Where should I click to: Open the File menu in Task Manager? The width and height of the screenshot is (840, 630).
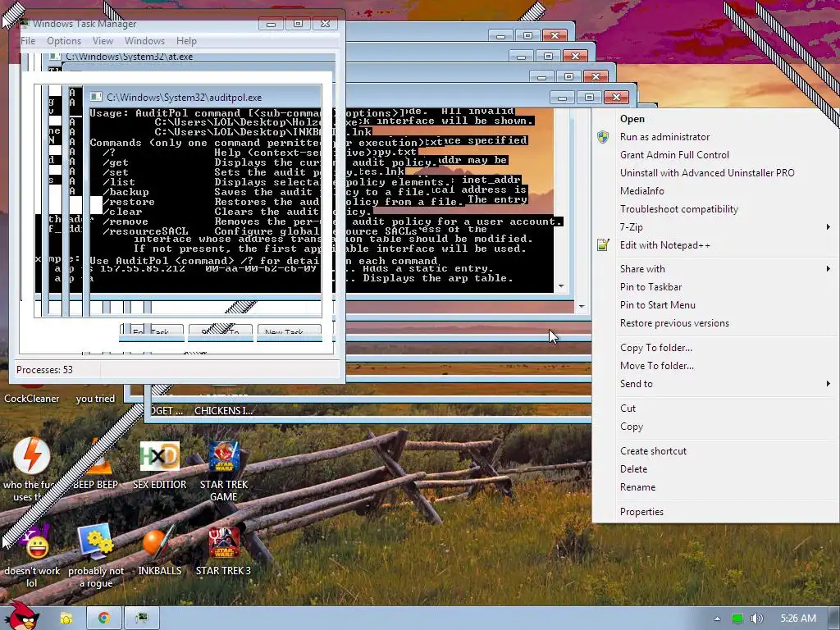coord(28,41)
